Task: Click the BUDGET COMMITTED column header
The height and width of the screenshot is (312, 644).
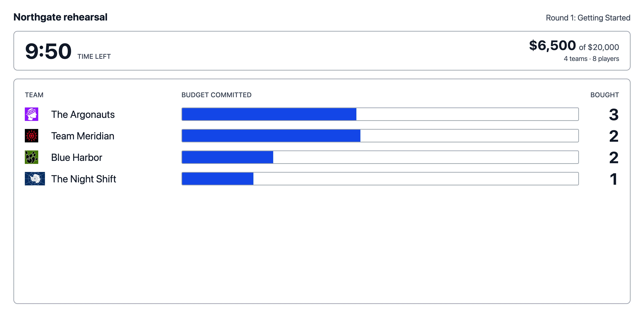Action: (x=217, y=95)
